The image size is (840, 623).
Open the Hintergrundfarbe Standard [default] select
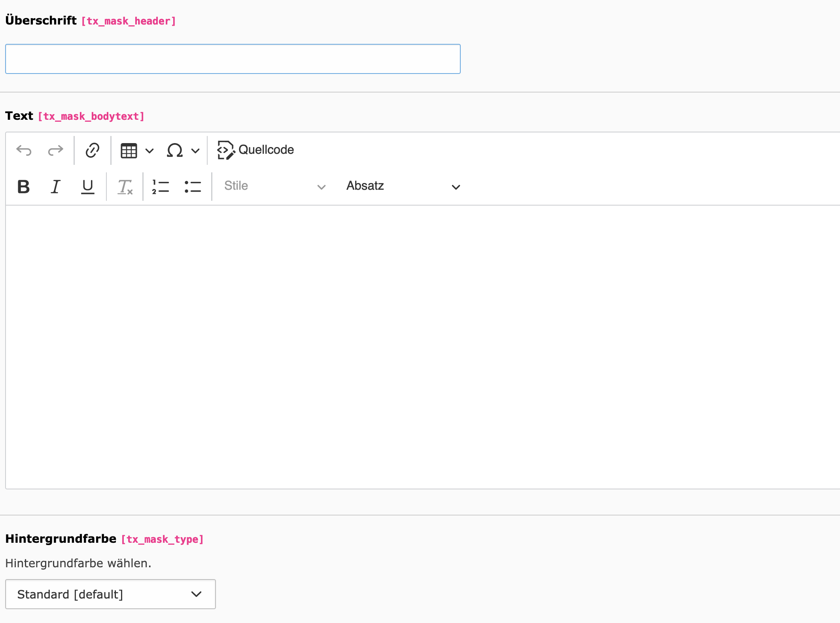110,594
